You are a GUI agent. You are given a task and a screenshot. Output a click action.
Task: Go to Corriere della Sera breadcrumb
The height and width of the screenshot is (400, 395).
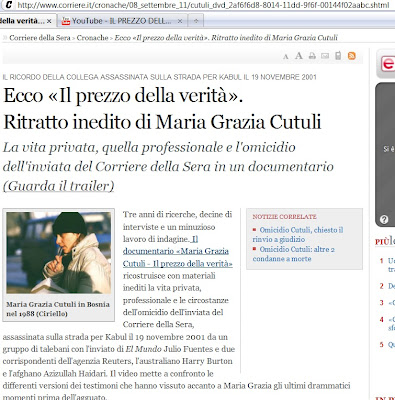pyautogui.click(x=40, y=38)
